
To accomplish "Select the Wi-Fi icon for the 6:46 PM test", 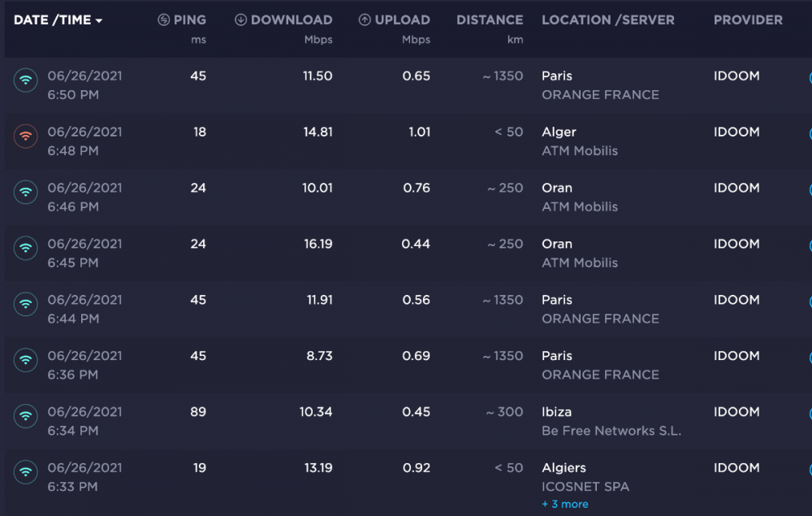I will (26, 192).
